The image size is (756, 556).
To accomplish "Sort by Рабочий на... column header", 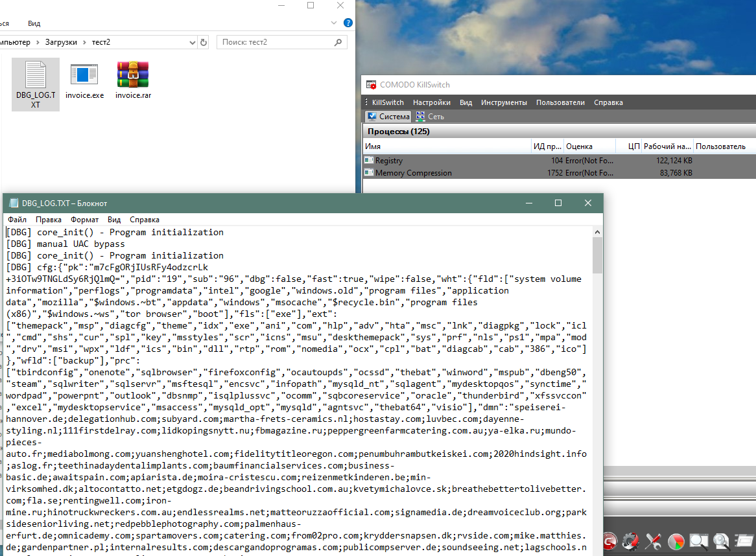I will (x=667, y=146).
